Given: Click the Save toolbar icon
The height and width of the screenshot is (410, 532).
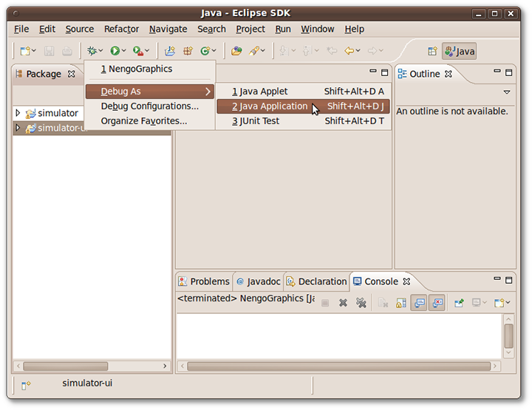Looking at the screenshot, I should (50, 51).
